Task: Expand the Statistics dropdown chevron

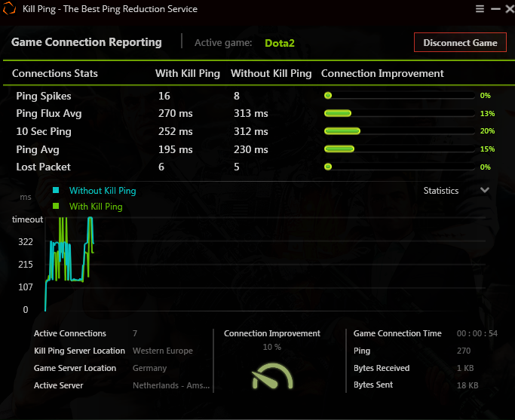Action: (x=485, y=190)
